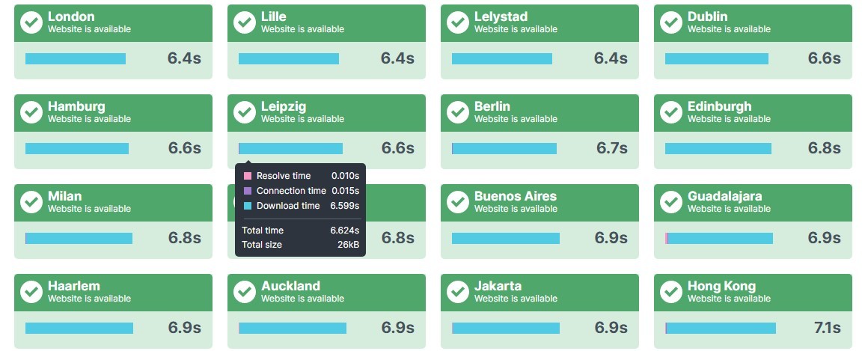Click the Resolve time pink swatch

248,176
